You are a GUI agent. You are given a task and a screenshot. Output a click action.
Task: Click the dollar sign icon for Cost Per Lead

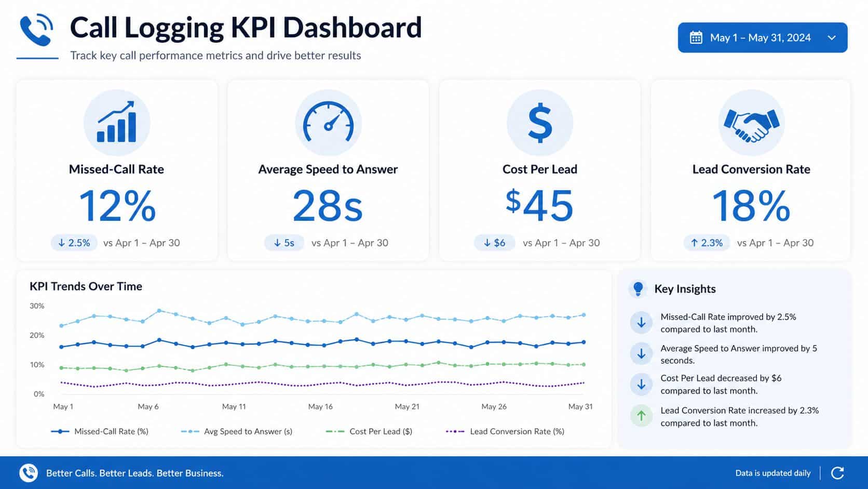540,123
